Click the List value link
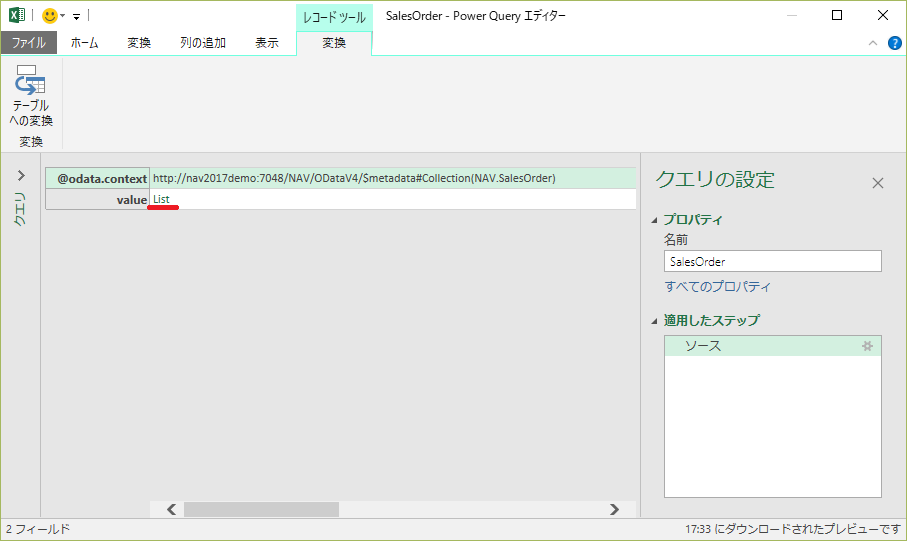 point(161,200)
